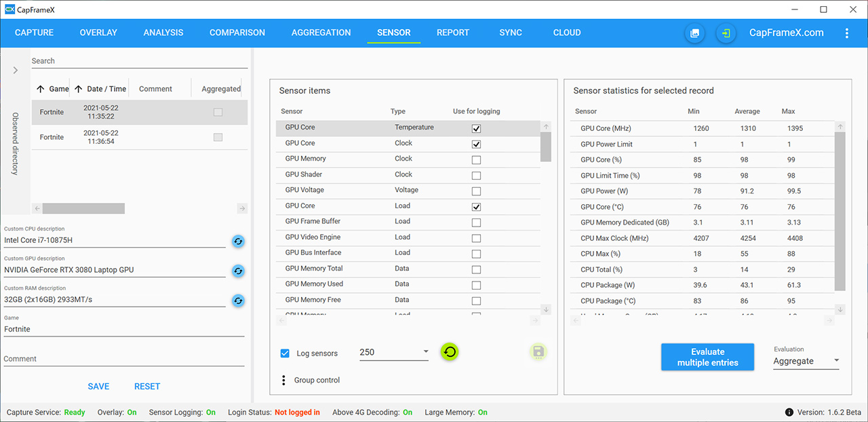Sort record list by Game column

[53, 89]
